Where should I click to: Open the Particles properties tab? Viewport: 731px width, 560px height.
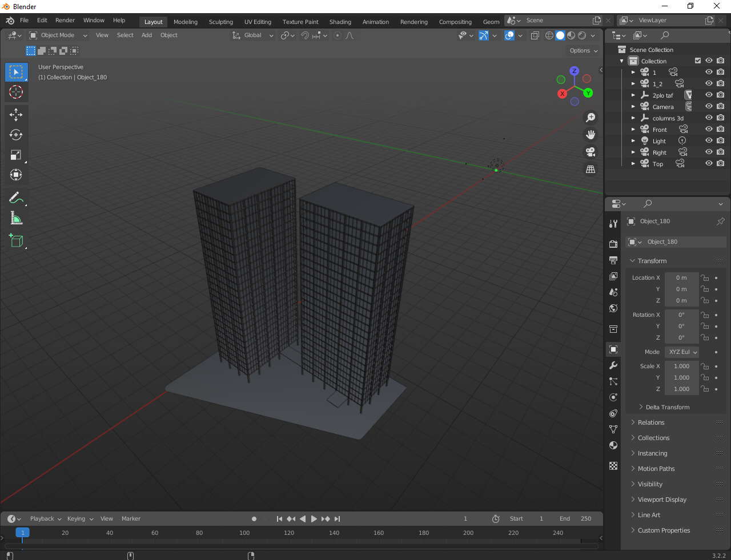(613, 381)
